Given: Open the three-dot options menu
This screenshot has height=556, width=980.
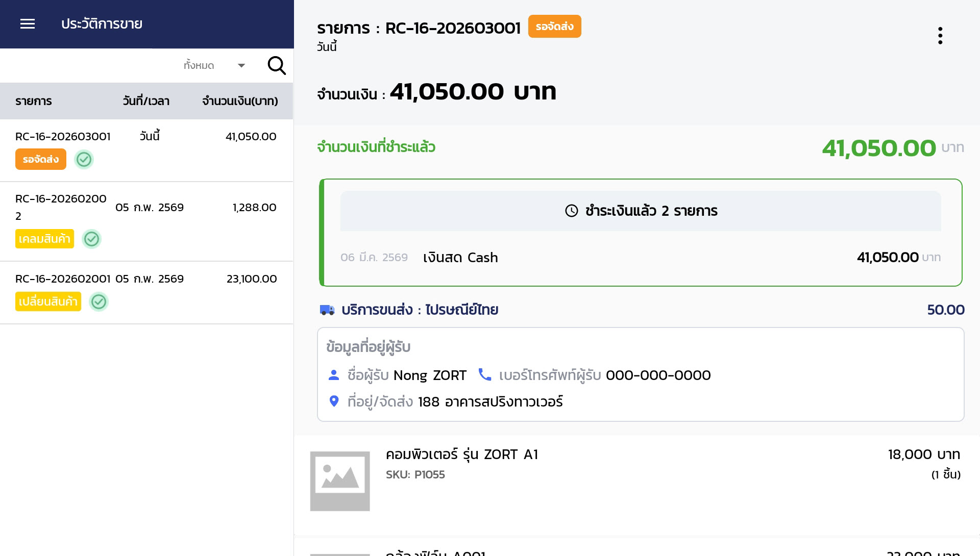Looking at the screenshot, I should 940,36.
